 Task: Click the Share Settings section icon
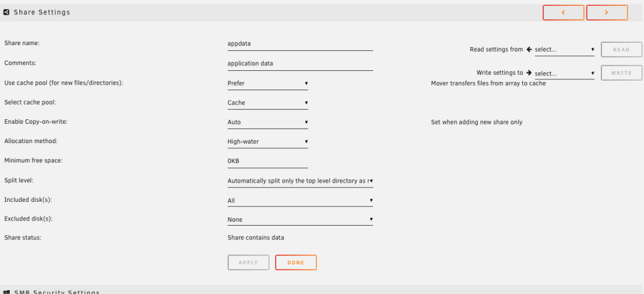pos(6,12)
